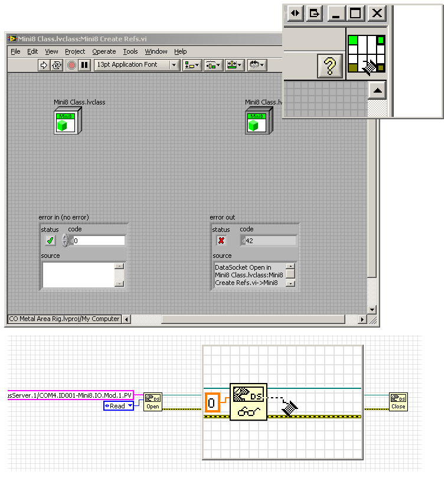Click vertical scrollbar down arrow

pyautogui.click(x=372, y=310)
